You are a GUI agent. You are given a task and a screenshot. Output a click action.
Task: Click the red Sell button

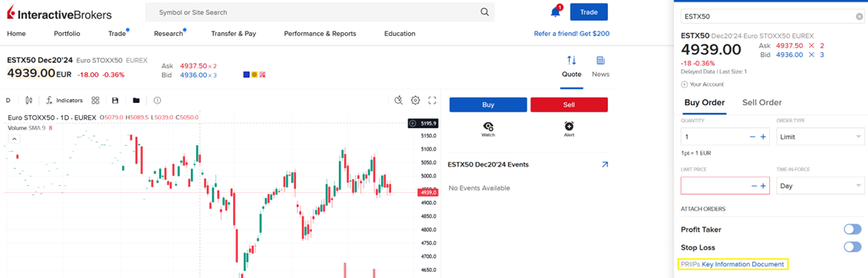tap(569, 105)
